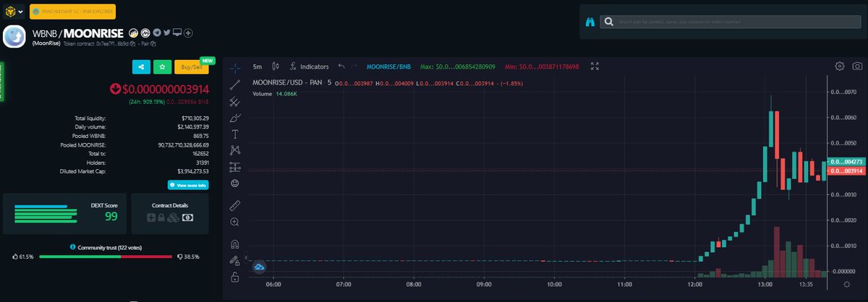This screenshot has height=302, width=868.
Task: Click the green 0.0...004273 price label
Action: pos(846,162)
